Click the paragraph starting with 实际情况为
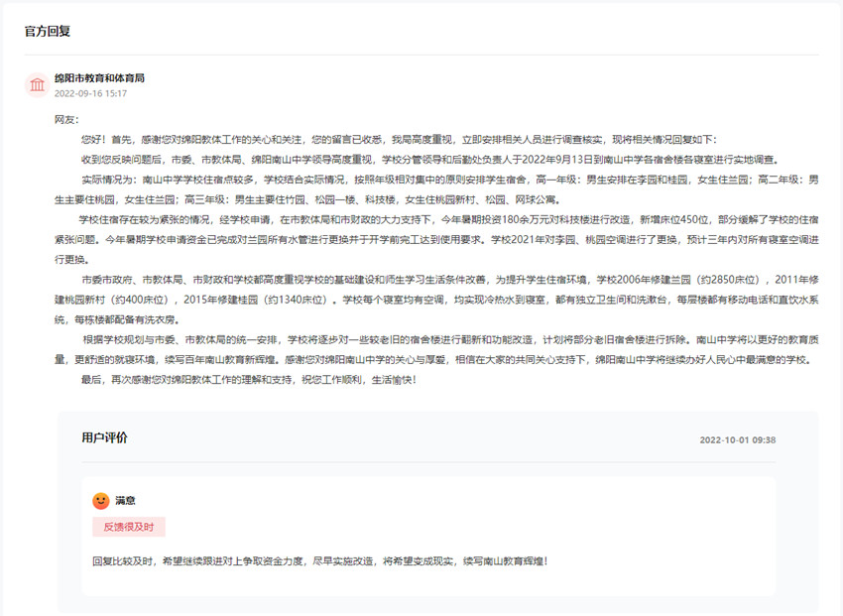The height and width of the screenshot is (616, 843). [x=436, y=189]
